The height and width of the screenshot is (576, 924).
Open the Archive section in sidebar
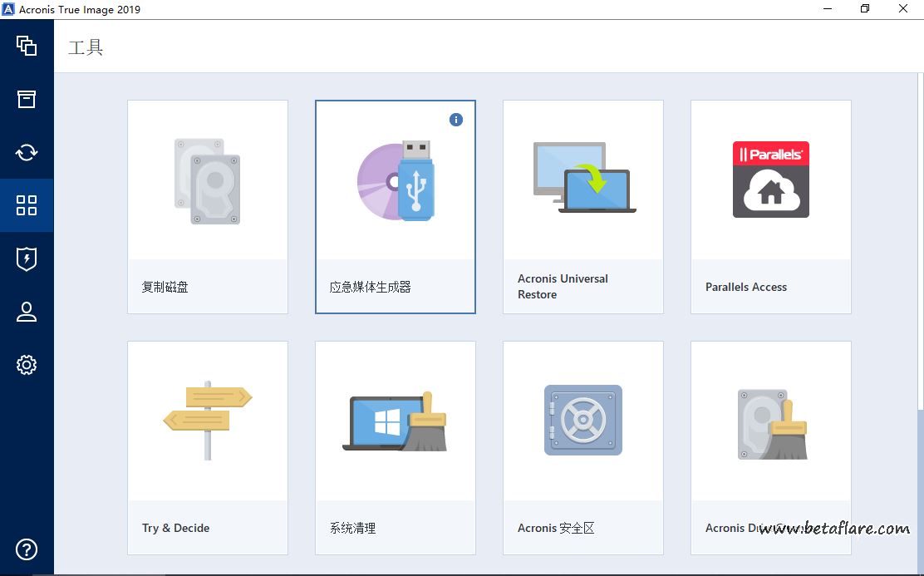pyautogui.click(x=27, y=99)
